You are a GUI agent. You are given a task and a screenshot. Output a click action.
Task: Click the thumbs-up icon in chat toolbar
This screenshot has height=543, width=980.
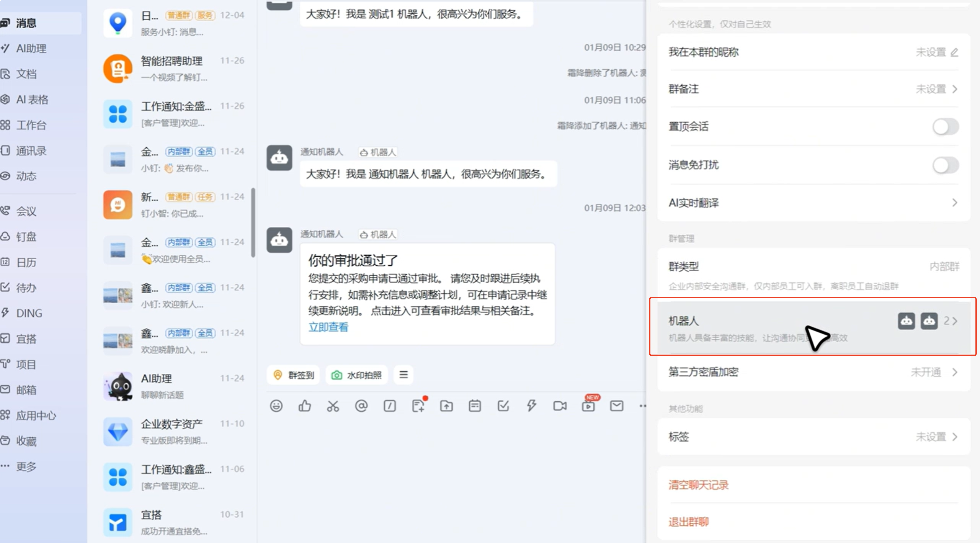[304, 406]
